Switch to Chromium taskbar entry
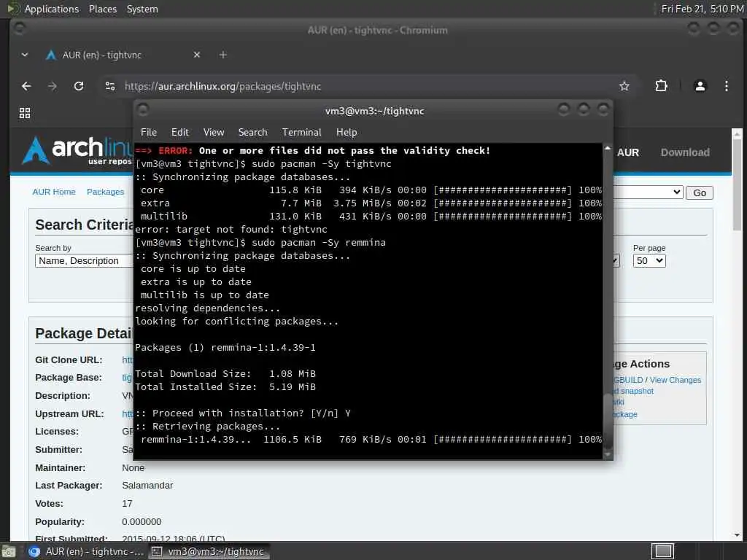Image resolution: width=747 pixels, height=560 pixels. [x=86, y=551]
